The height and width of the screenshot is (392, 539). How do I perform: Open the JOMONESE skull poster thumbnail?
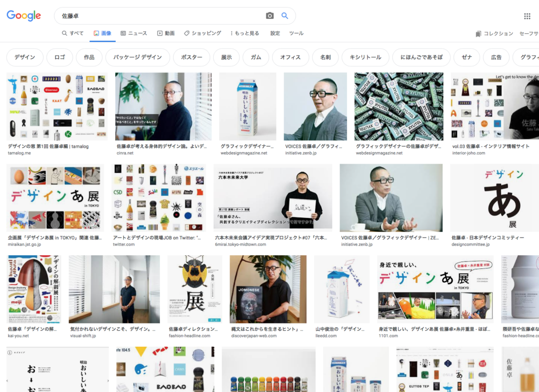coord(268,289)
